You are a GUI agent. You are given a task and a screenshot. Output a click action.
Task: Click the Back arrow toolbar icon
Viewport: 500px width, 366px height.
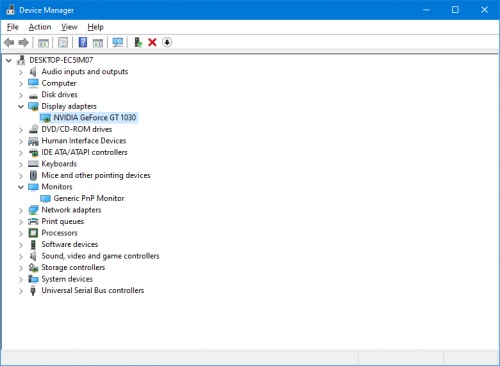(x=9, y=42)
